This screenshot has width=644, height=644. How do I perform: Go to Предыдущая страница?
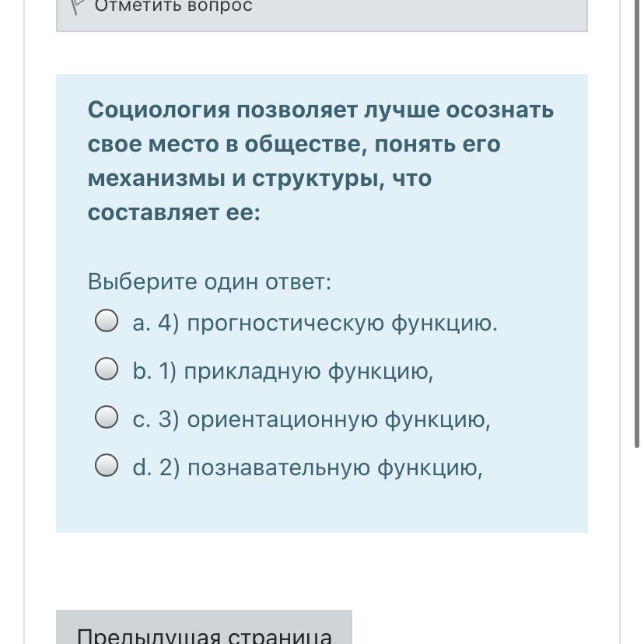point(204,632)
